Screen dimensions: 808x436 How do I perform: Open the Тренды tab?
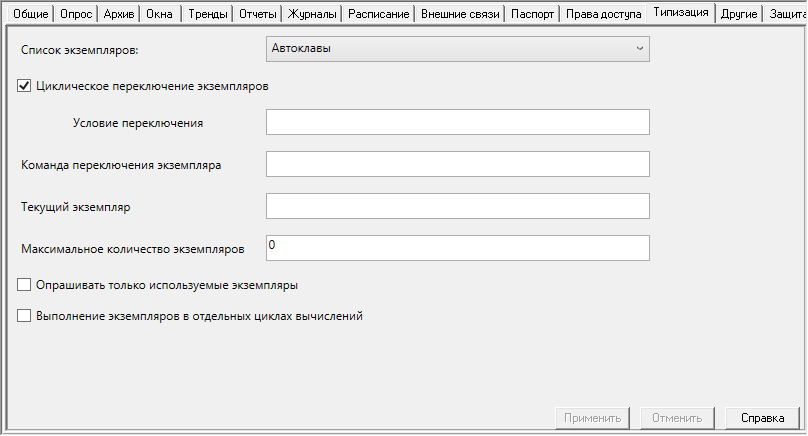coord(207,14)
